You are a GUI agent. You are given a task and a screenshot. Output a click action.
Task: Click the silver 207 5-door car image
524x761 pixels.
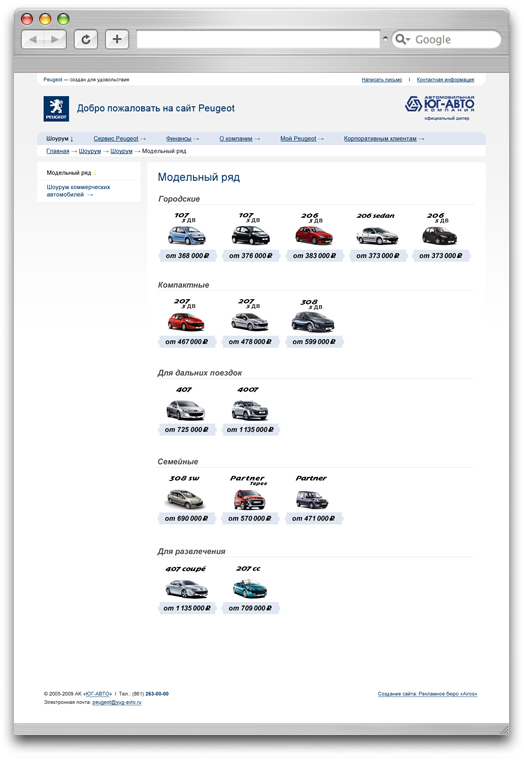(x=249, y=322)
